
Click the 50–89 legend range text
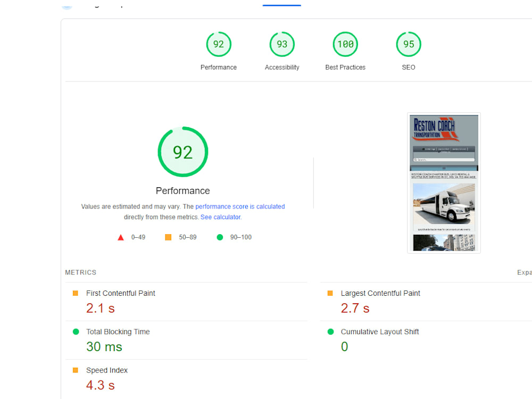pos(188,237)
